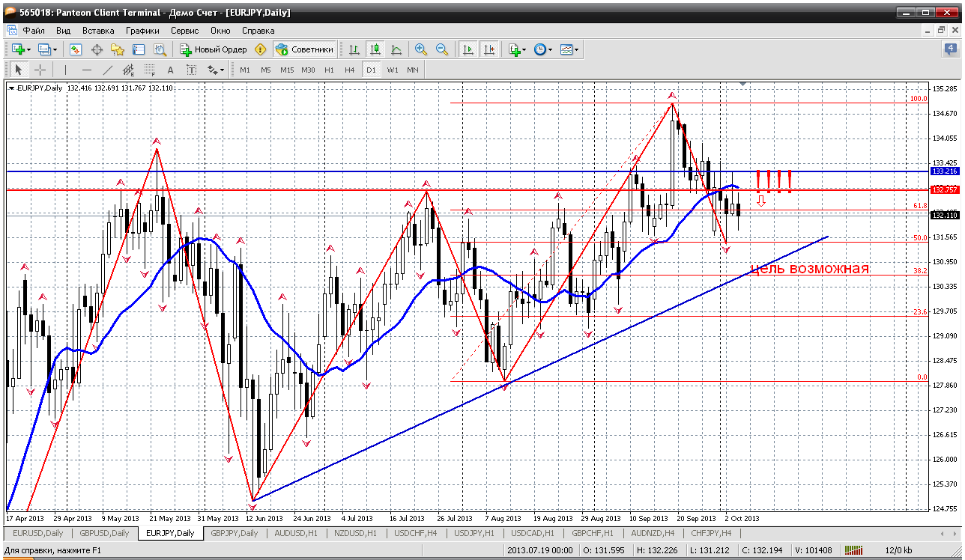Toggle chart auto scroll
The width and height of the screenshot is (965, 560).
click(x=468, y=49)
